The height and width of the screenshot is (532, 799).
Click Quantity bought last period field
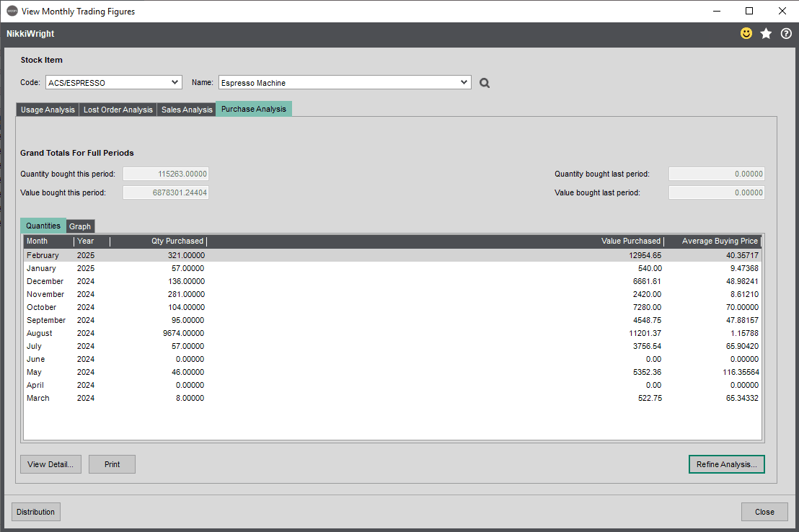coord(717,174)
